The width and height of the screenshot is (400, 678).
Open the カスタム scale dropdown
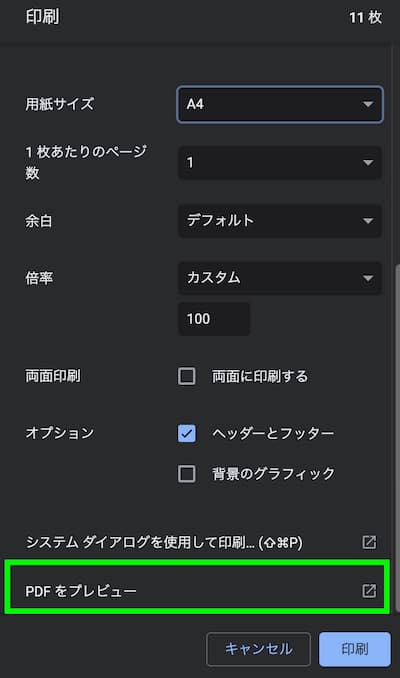click(x=280, y=278)
